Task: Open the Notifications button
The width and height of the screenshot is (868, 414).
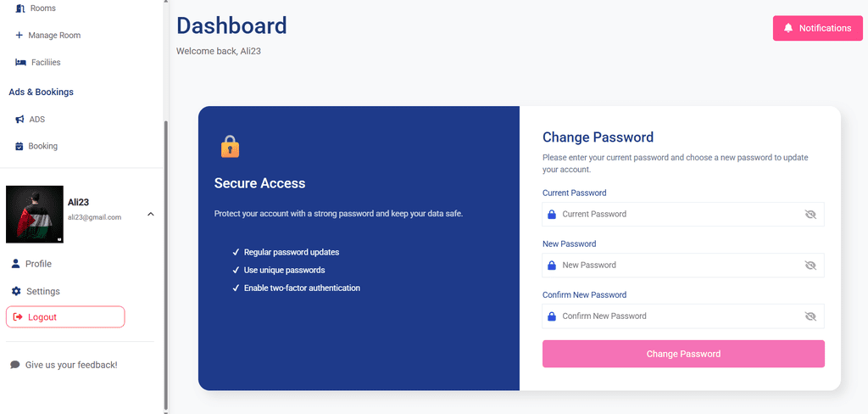Action: (x=817, y=28)
